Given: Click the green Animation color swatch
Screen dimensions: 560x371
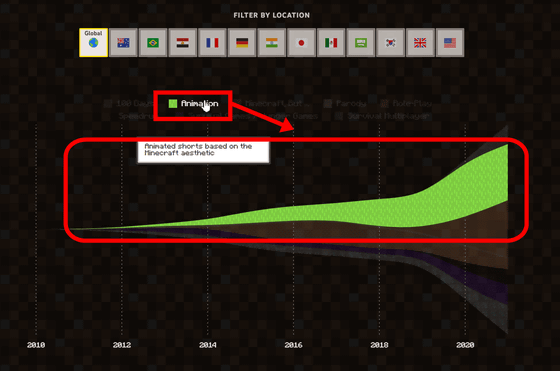Looking at the screenshot, I should pyautogui.click(x=173, y=104).
